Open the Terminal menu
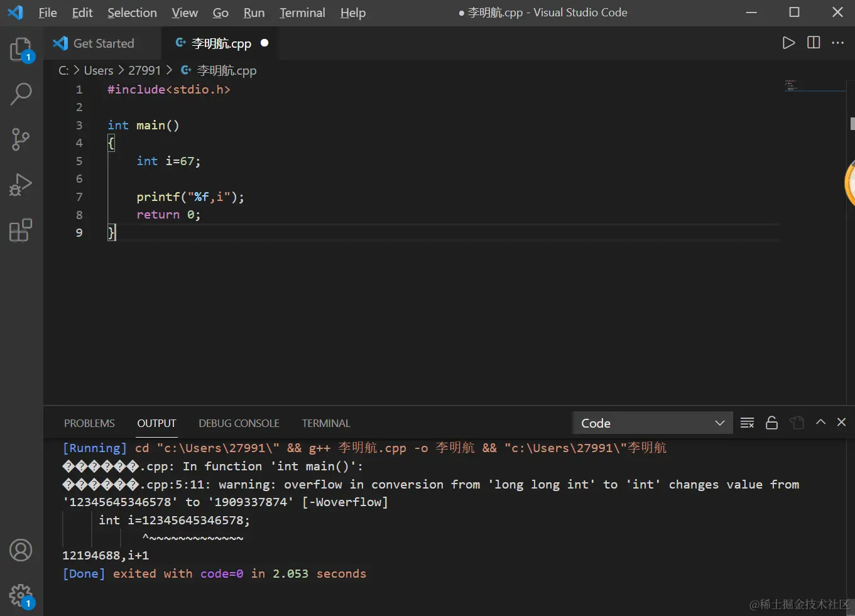Viewport: 855px width, 616px height. coord(302,13)
